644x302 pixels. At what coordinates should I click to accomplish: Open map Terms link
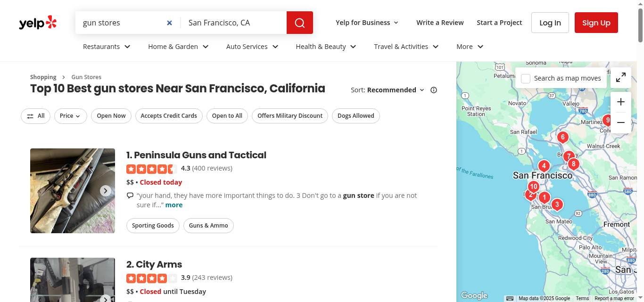click(582, 298)
